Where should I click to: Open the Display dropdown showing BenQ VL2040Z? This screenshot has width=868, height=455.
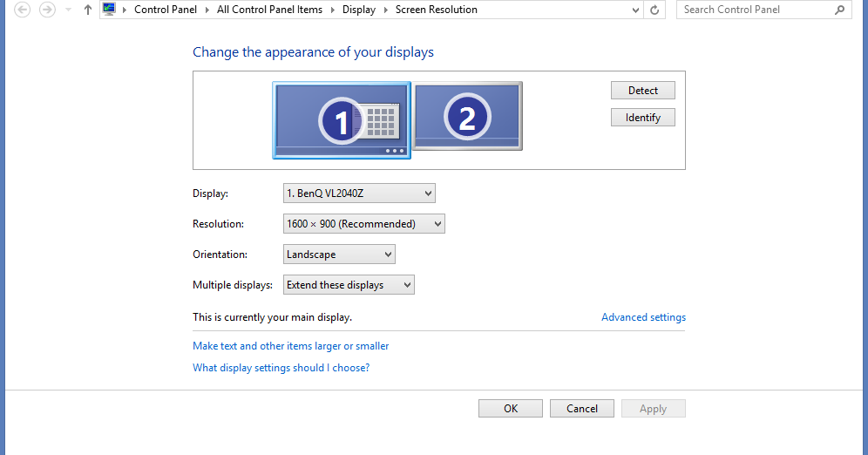[x=359, y=194]
